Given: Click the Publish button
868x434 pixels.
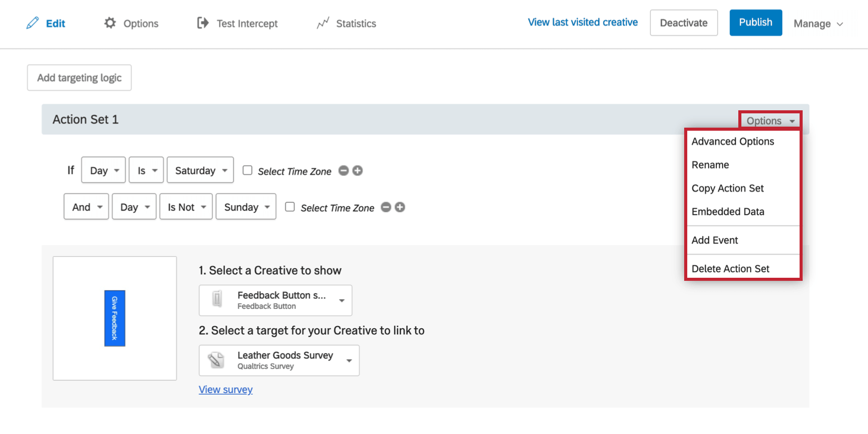Looking at the screenshot, I should (x=756, y=22).
